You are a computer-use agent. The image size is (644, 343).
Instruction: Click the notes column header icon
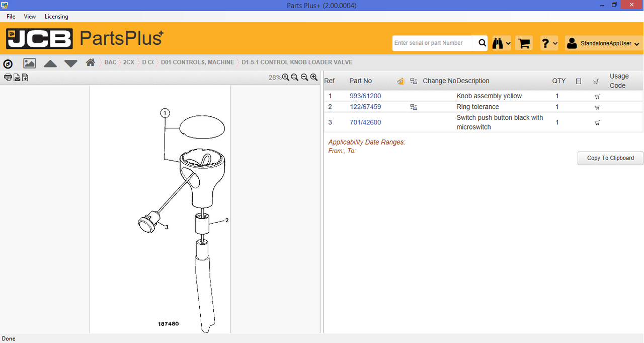coord(579,81)
